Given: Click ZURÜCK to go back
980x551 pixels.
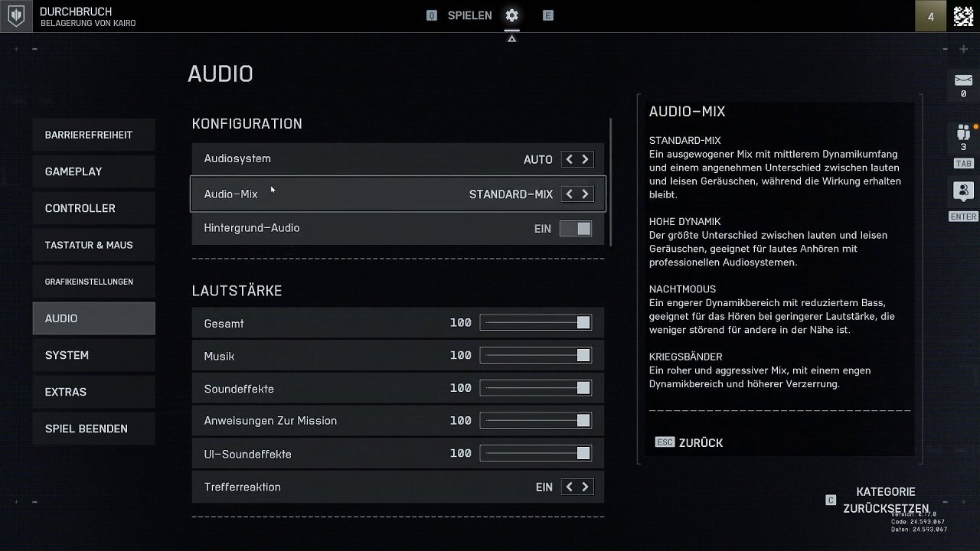Looking at the screenshot, I should click(701, 442).
